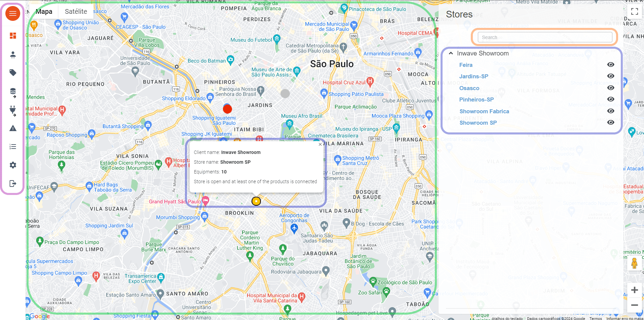
Task: Click the 'Stores' panel heading
Action: [x=459, y=14]
